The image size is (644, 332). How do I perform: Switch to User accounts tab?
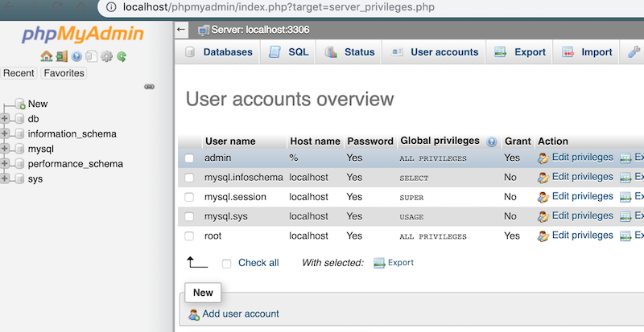pos(434,52)
